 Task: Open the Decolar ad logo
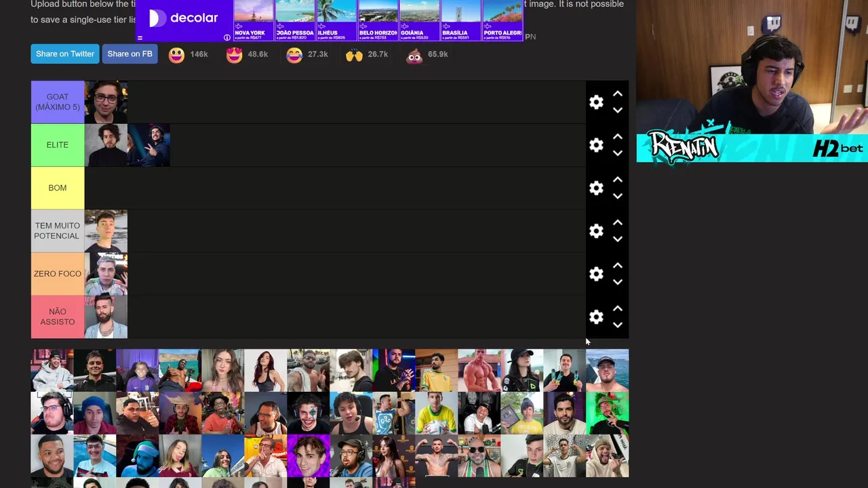[x=184, y=18]
